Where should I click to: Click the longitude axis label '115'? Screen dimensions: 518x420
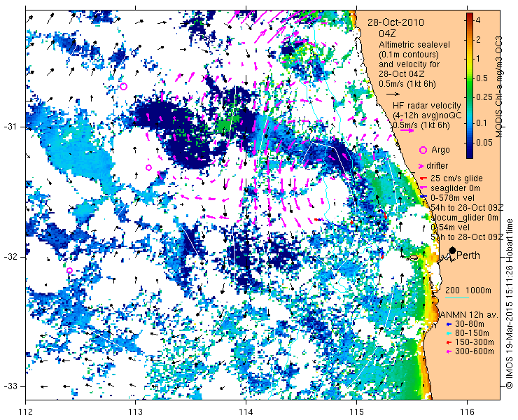pos(356,412)
